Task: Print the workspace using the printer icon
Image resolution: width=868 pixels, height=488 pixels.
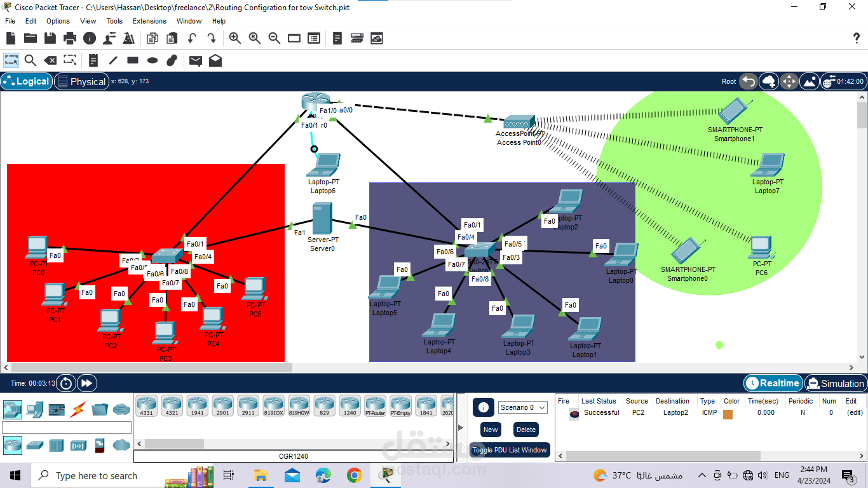Action: (70, 39)
